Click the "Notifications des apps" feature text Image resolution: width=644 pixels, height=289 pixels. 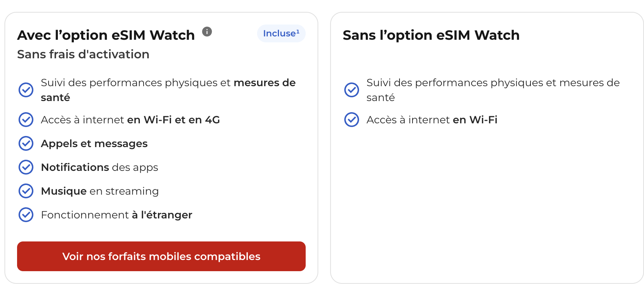(99, 167)
